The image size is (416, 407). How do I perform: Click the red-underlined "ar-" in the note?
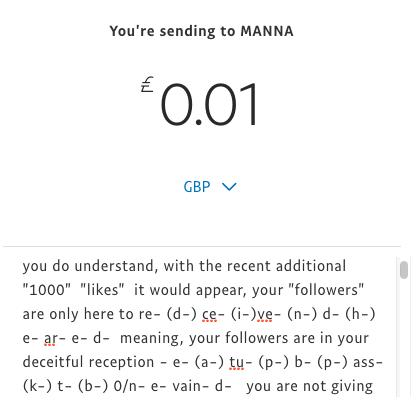point(52,338)
